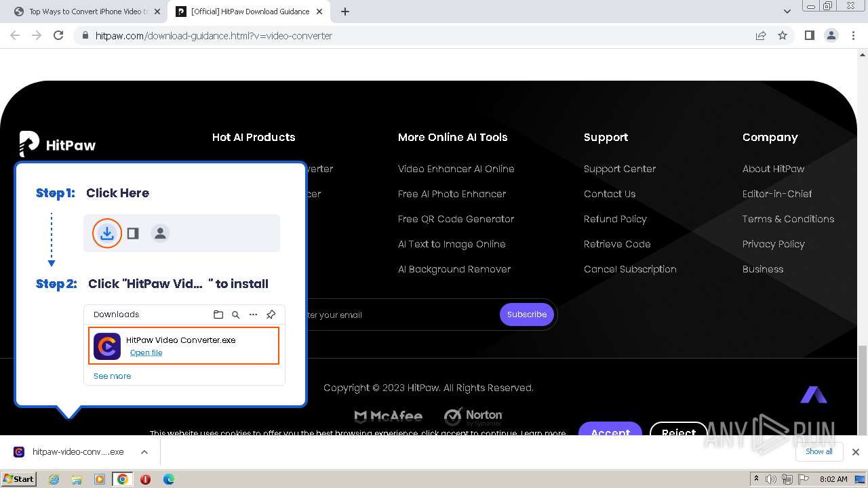Click the McAfee badge
The image size is (868, 488).
click(x=388, y=416)
